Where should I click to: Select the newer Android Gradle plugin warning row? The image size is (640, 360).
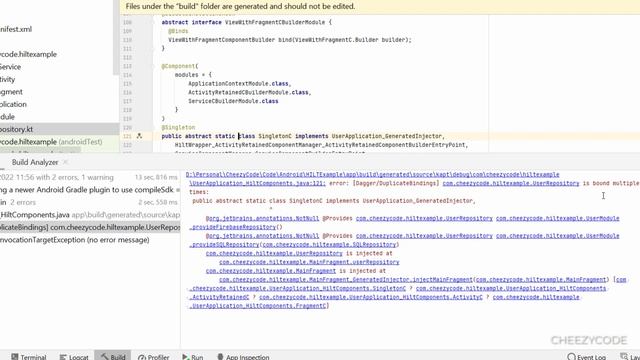click(x=90, y=190)
